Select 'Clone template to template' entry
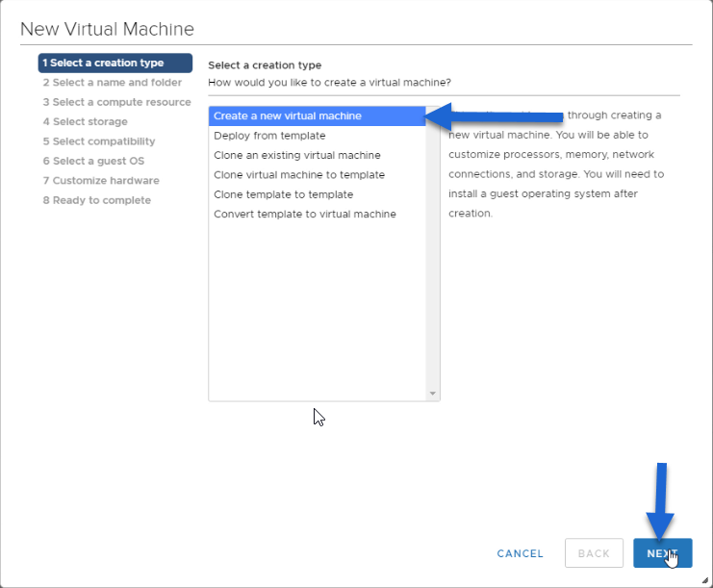Screen dimensions: 713x588 tap(317, 194)
